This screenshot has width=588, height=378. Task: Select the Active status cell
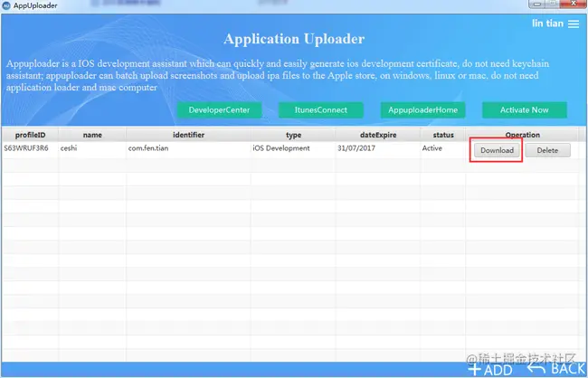[x=443, y=148]
